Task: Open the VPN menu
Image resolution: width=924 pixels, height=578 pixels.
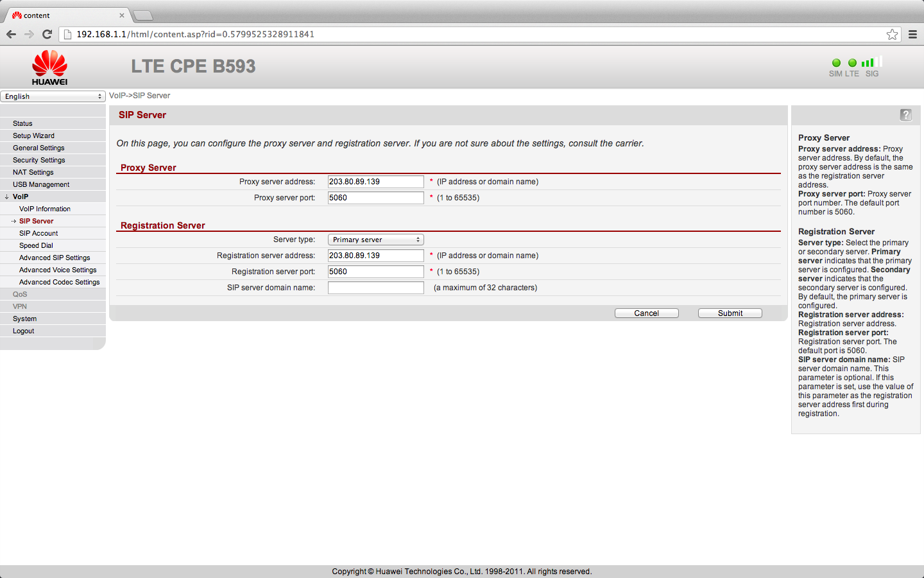Action: 20,306
